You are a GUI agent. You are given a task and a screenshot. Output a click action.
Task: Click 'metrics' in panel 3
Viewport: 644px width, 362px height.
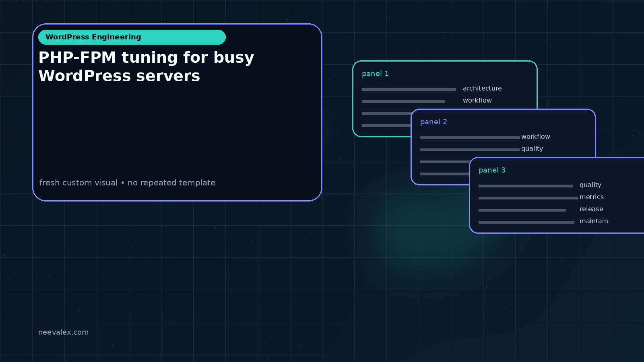pos(592,197)
